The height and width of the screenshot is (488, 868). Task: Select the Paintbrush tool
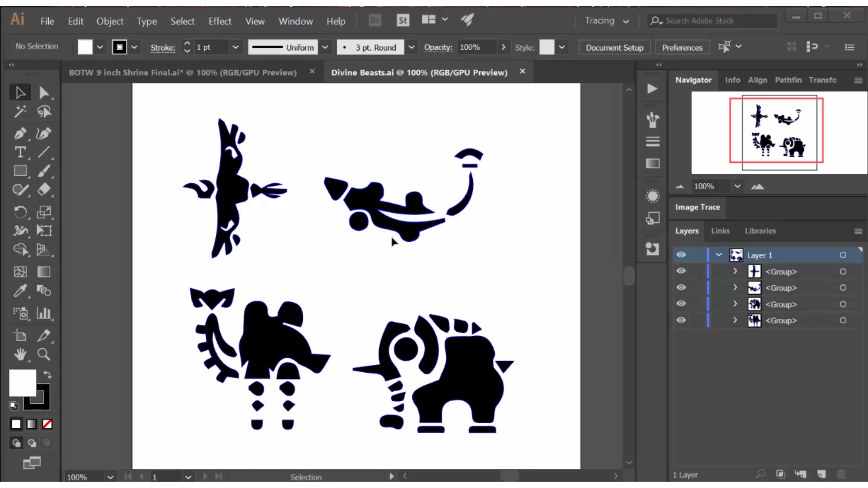44,170
